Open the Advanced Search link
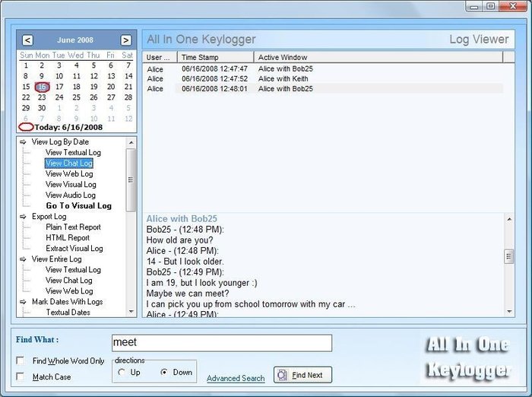This screenshot has width=532, height=397. [236, 378]
